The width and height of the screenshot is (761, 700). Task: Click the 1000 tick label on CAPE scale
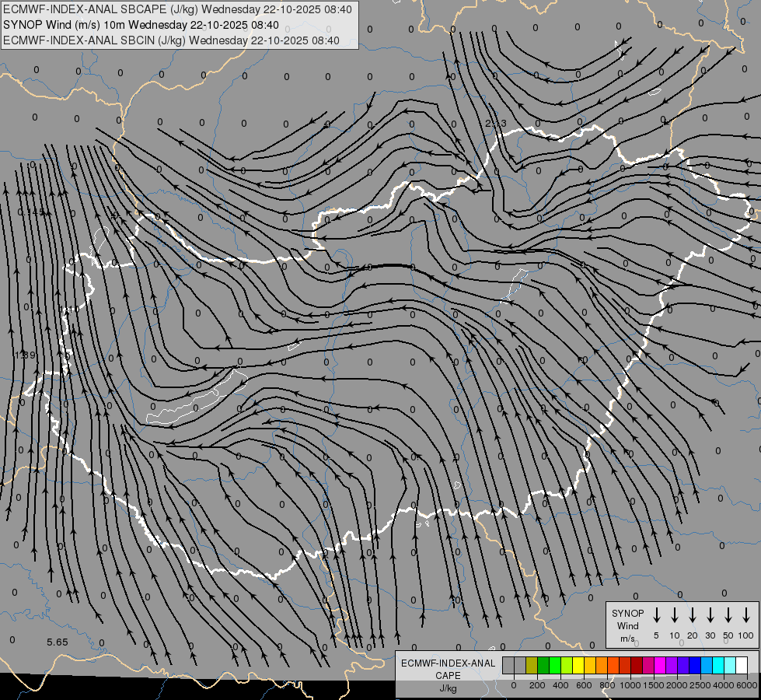[630, 685]
